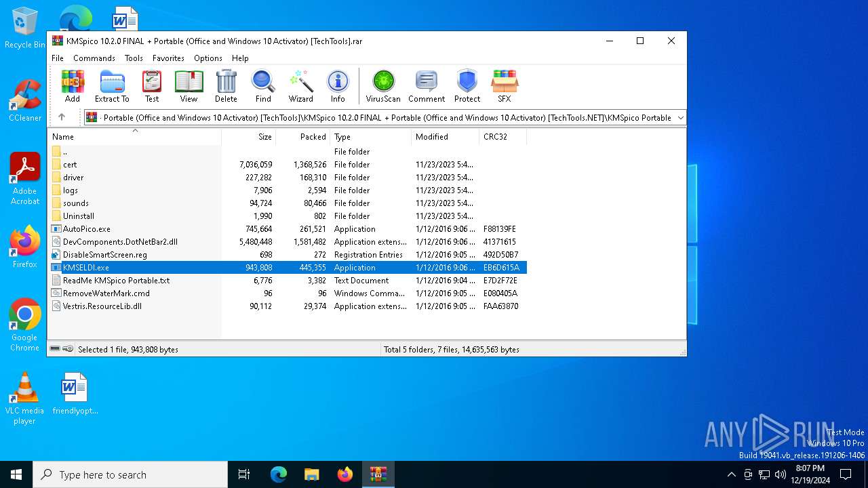The image size is (868, 488).
Task: Open the volume control in tray
Action: pos(781,474)
